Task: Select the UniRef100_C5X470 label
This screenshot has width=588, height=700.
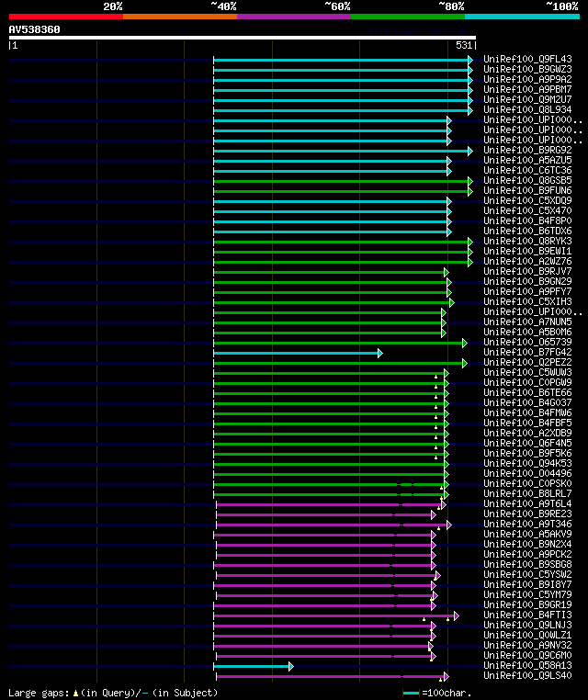Action: click(x=527, y=210)
